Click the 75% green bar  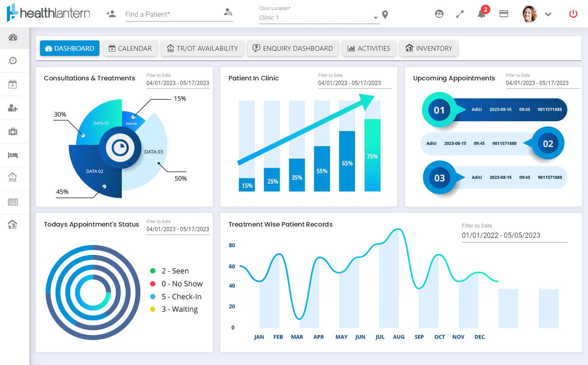click(372, 155)
